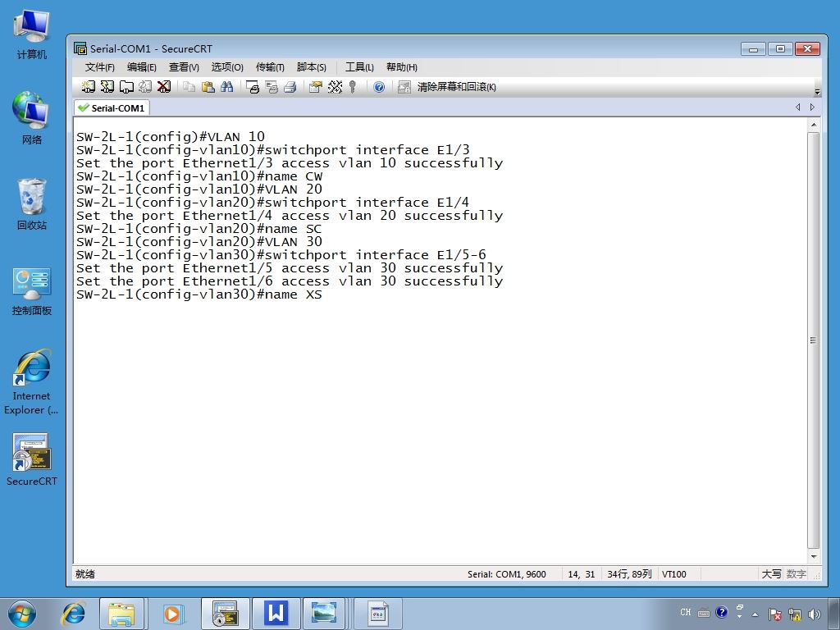Click the Disconnect red X icon

tap(164, 87)
